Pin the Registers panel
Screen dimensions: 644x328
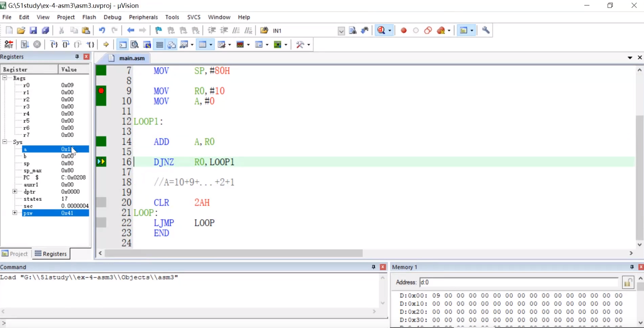coord(77,56)
